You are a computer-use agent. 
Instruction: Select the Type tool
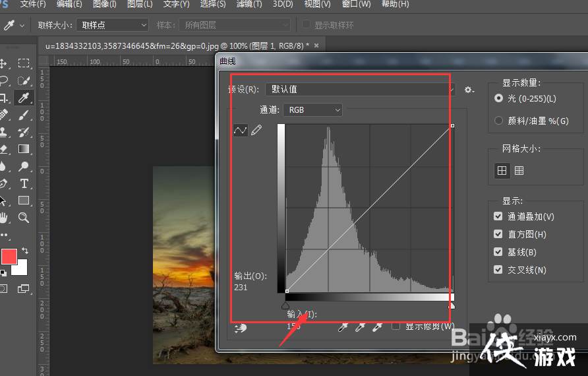[24, 183]
